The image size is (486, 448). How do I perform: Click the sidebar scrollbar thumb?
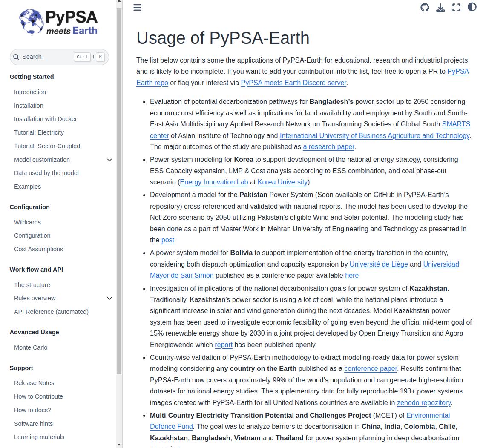coord(119,191)
